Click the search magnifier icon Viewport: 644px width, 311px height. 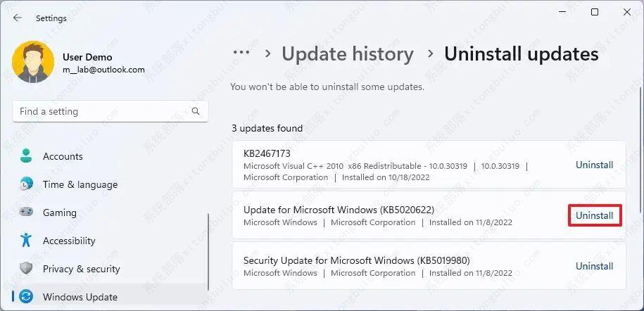196,111
